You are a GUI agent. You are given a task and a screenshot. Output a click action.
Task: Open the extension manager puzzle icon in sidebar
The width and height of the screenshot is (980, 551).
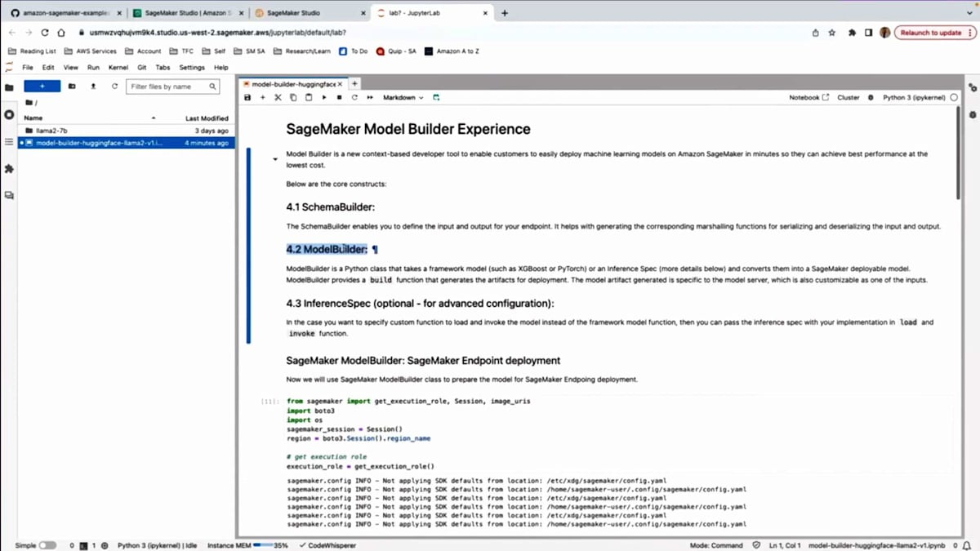click(9, 169)
